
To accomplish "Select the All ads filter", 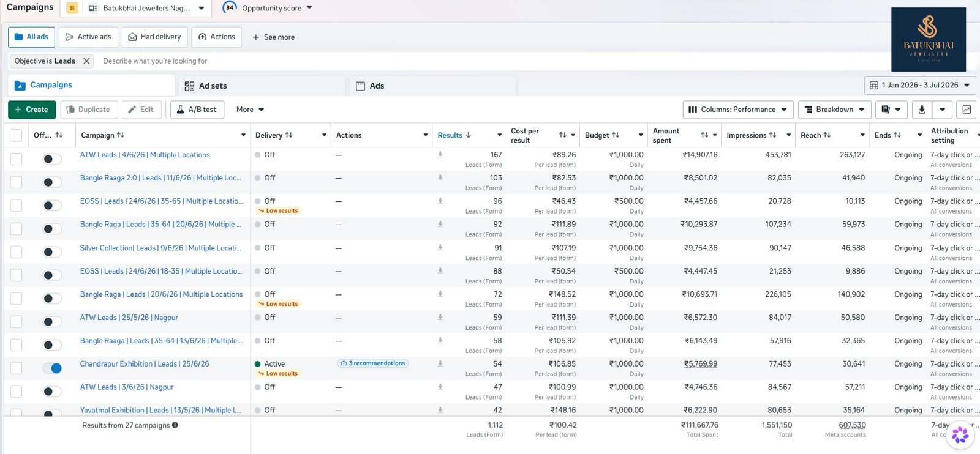I will [31, 37].
